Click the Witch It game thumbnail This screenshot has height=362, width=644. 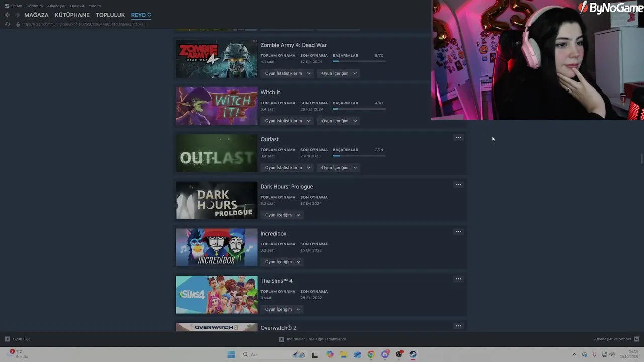click(x=216, y=106)
